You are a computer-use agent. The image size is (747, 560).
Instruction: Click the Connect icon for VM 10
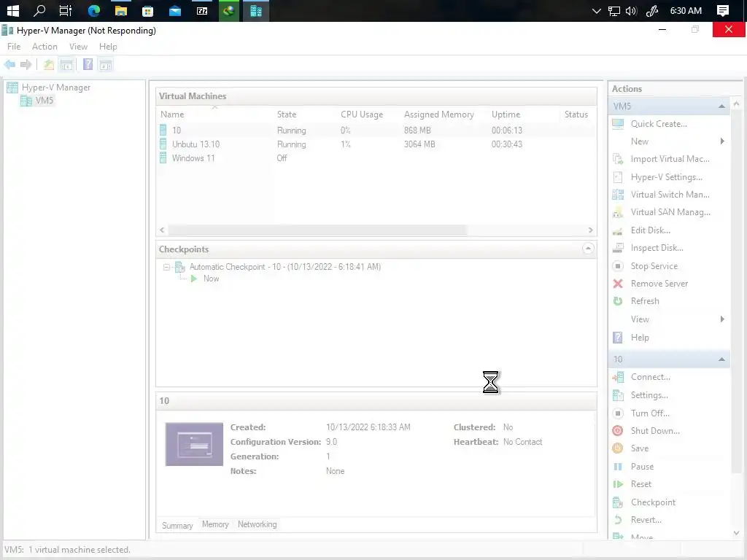(x=618, y=377)
